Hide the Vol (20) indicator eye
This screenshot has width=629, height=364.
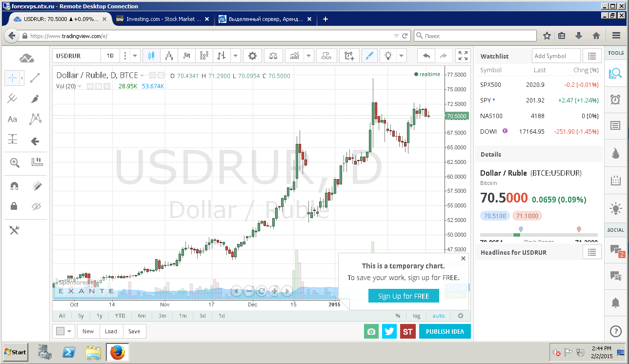click(x=90, y=86)
